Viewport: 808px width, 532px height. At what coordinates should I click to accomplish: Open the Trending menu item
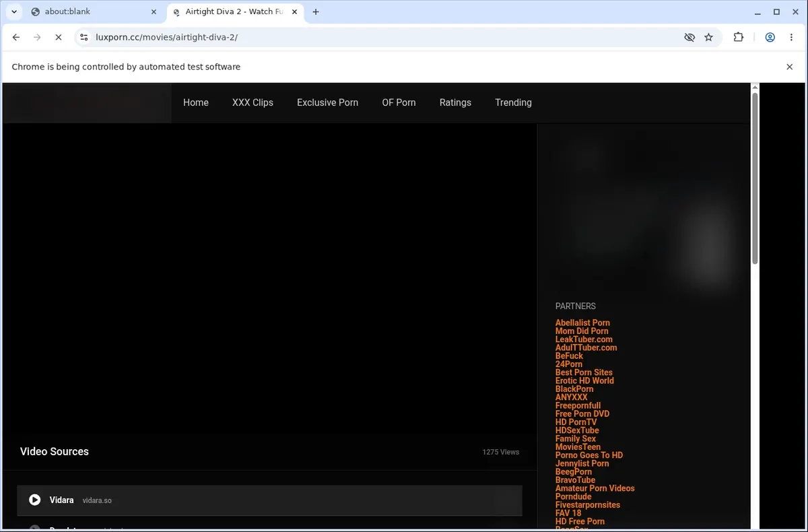point(513,102)
